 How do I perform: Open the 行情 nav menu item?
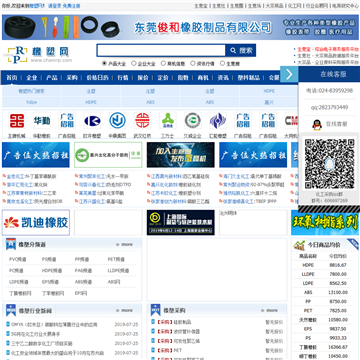tap(123, 78)
